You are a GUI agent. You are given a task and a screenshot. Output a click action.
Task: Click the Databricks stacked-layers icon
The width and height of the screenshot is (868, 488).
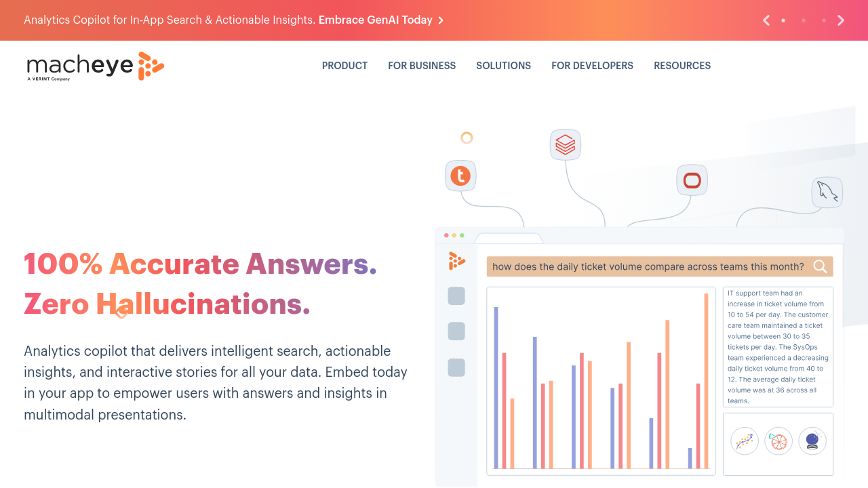[565, 144]
